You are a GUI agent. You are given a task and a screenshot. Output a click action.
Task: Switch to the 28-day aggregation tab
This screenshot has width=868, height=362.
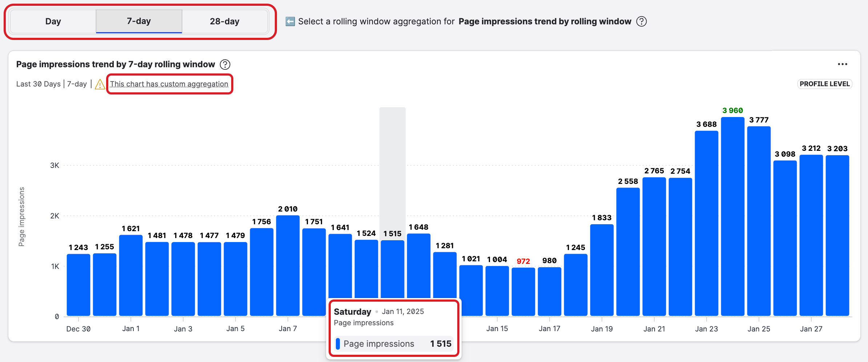tap(224, 21)
